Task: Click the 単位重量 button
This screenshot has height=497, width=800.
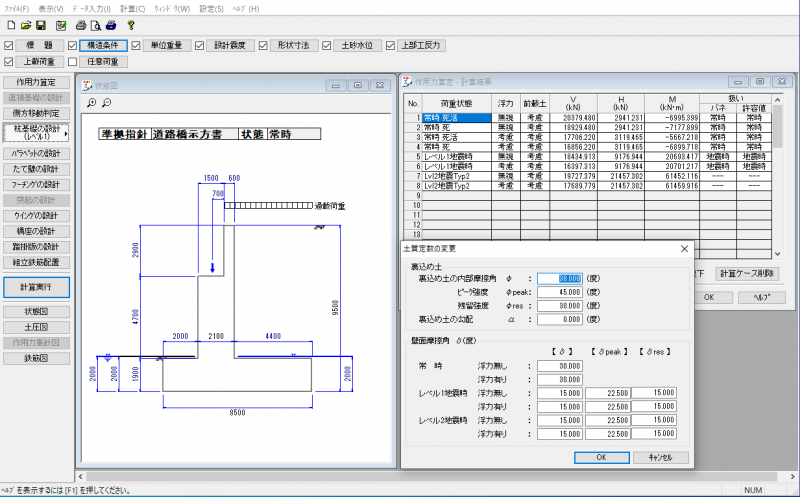Action: click(167, 45)
